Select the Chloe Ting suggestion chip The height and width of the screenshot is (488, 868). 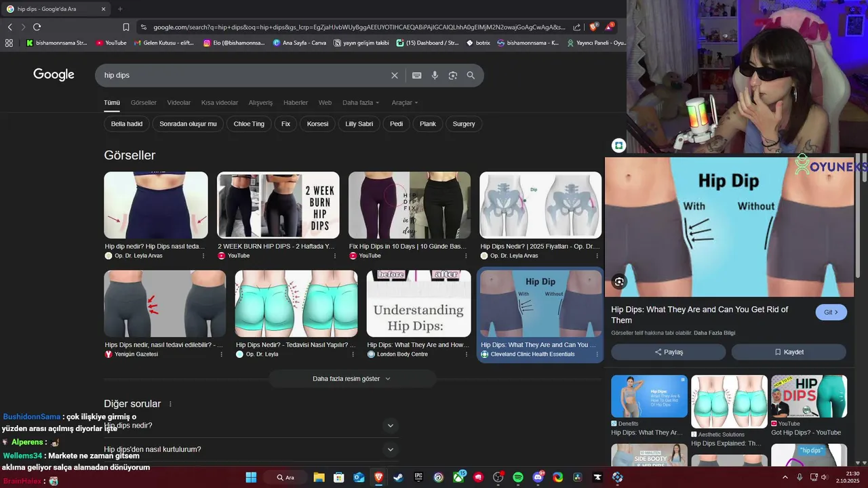coord(249,124)
